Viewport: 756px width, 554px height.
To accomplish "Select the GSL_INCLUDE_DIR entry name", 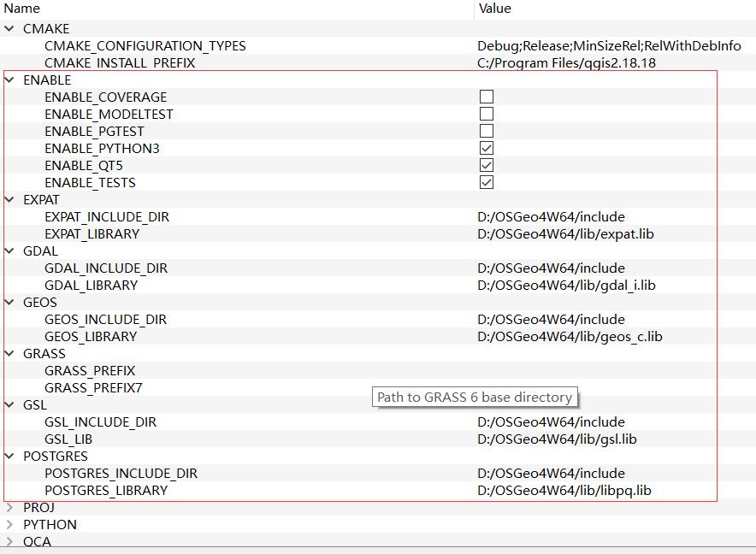I will [100, 422].
